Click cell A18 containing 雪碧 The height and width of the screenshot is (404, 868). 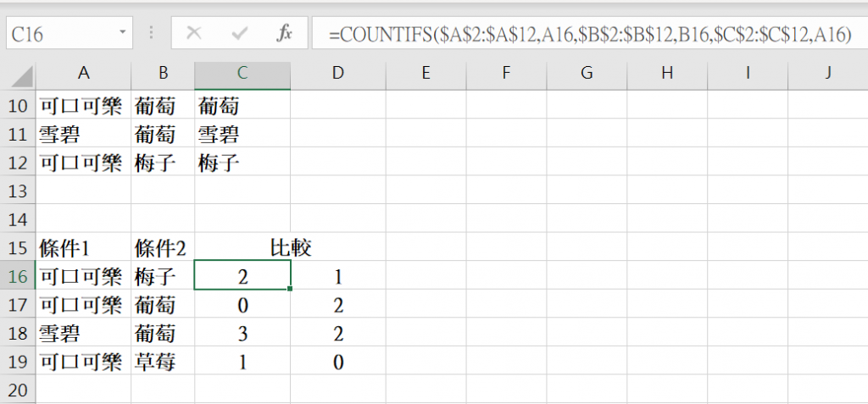pyautogui.click(x=84, y=333)
